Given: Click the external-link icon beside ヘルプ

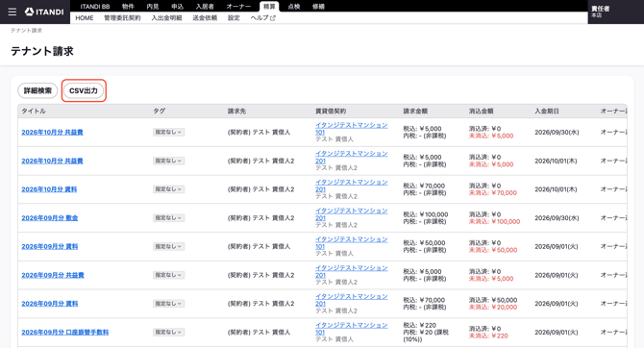Looking at the screenshot, I should pyautogui.click(x=273, y=18).
